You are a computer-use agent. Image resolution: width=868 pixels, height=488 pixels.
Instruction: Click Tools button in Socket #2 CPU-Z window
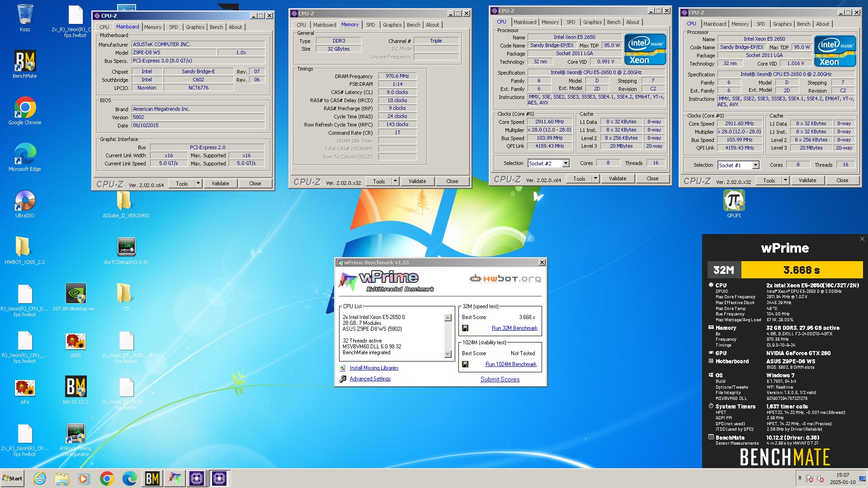(579, 178)
